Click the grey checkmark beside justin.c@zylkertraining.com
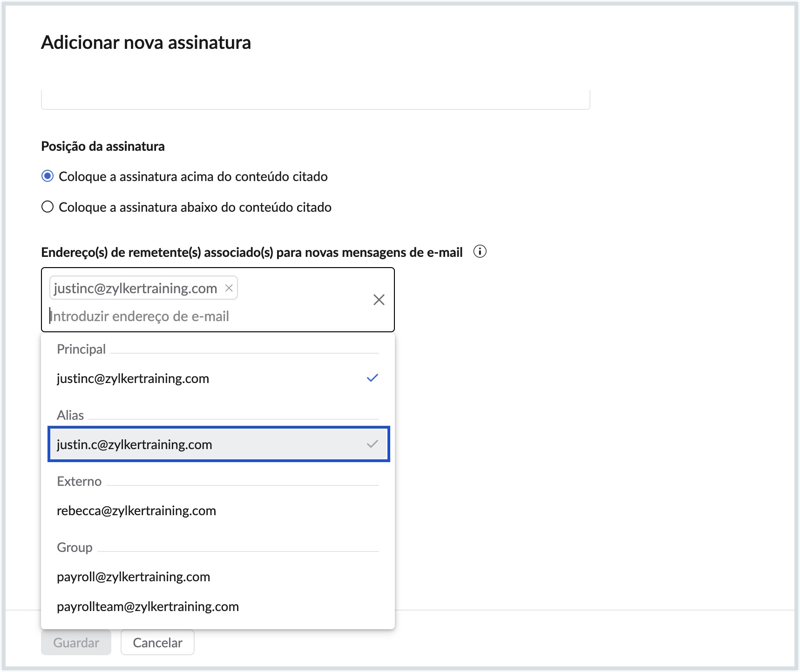Viewport: 800px width, 672px height. (372, 444)
